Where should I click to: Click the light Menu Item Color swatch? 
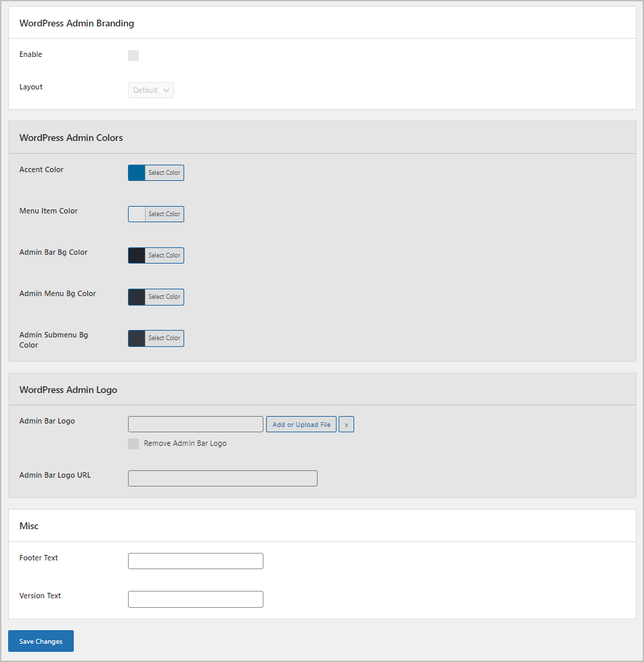tap(136, 214)
